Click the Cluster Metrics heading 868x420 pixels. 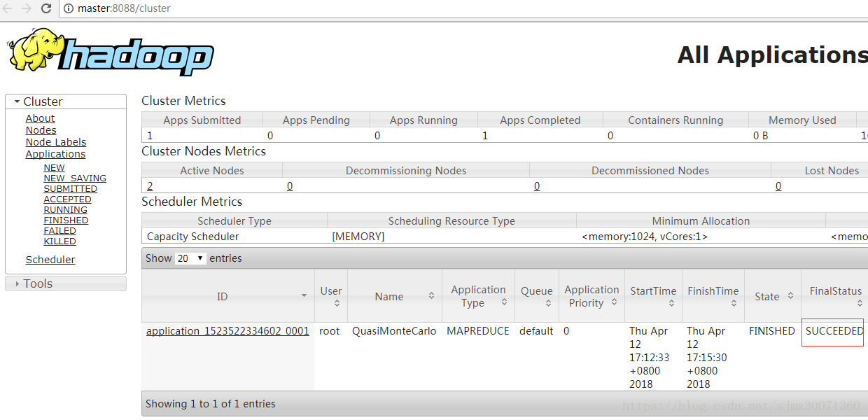(183, 101)
